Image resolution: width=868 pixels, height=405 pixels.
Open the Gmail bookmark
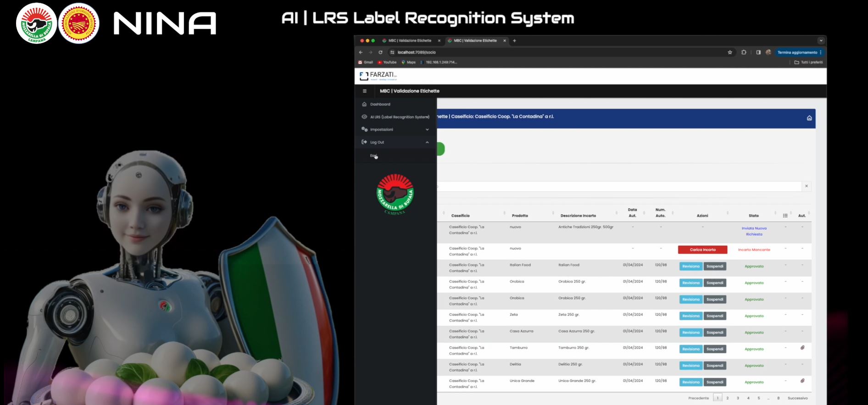(366, 62)
